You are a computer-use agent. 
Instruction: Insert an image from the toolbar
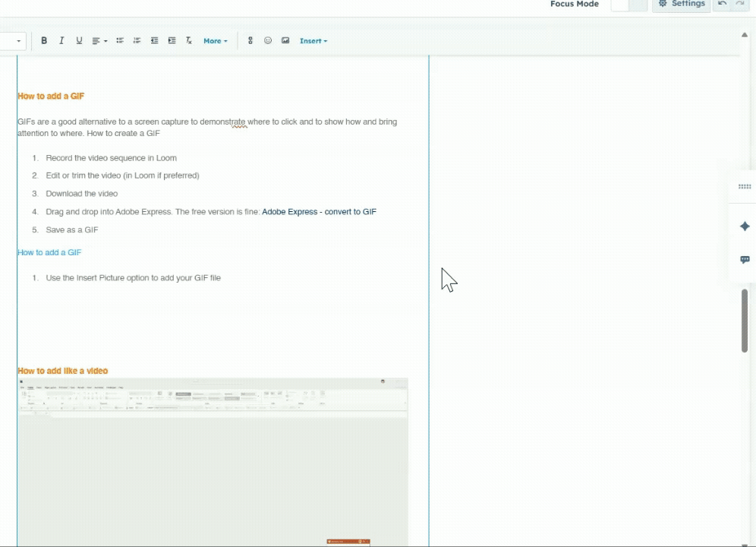[285, 40]
